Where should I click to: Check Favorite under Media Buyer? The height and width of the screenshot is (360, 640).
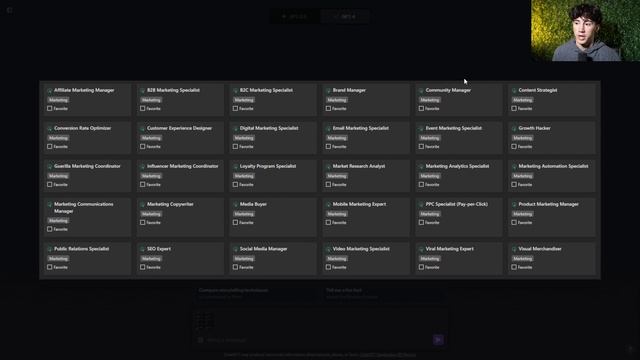tap(235, 222)
